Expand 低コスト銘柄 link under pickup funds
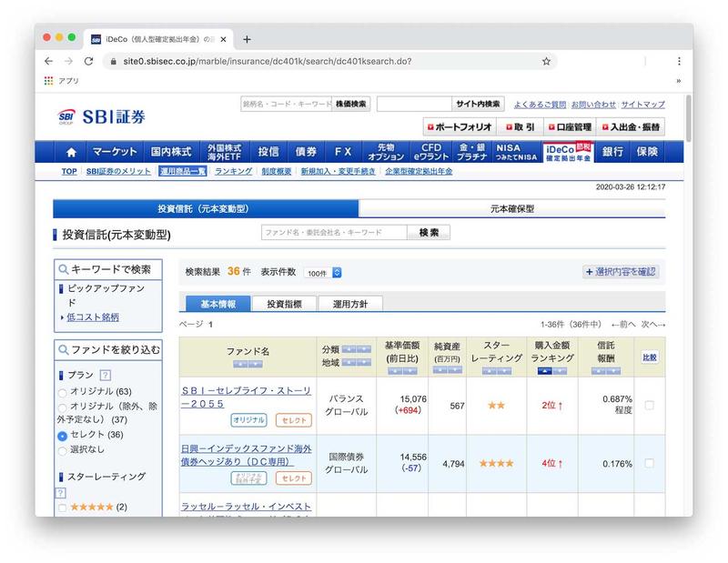The height and width of the screenshot is (563, 728). click(93, 317)
